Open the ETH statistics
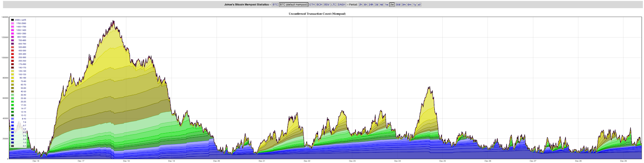This screenshot has height=163, width=644. (x=312, y=4)
